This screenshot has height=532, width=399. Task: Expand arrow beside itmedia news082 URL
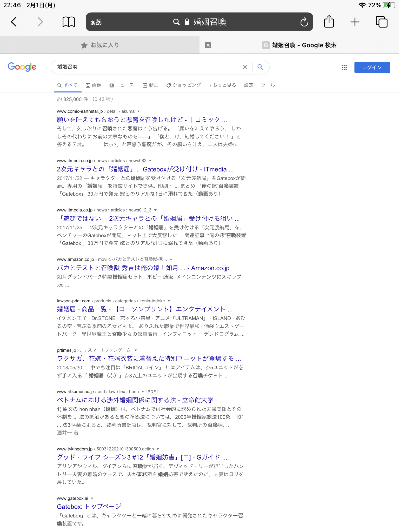[150, 161]
